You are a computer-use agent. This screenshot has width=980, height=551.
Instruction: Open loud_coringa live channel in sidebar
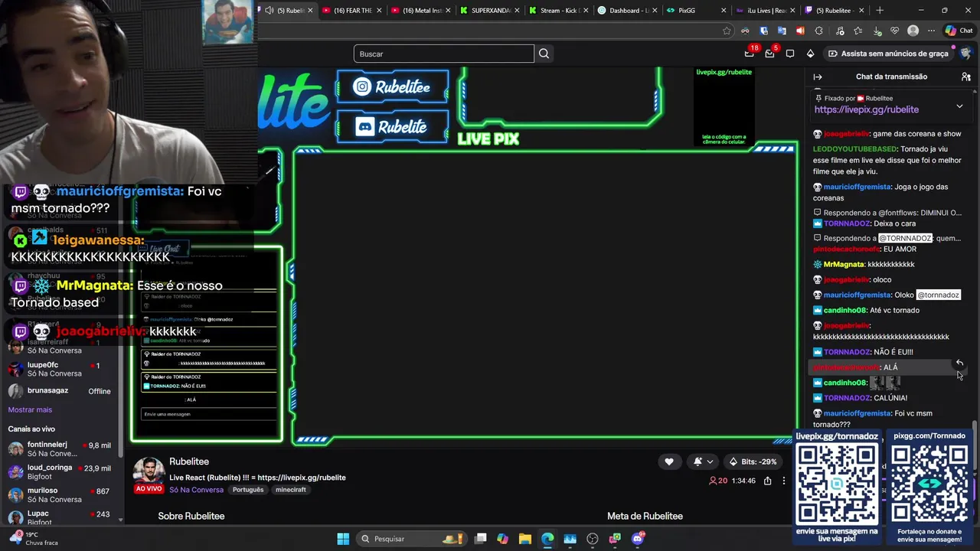pyautogui.click(x=60, y=472)
